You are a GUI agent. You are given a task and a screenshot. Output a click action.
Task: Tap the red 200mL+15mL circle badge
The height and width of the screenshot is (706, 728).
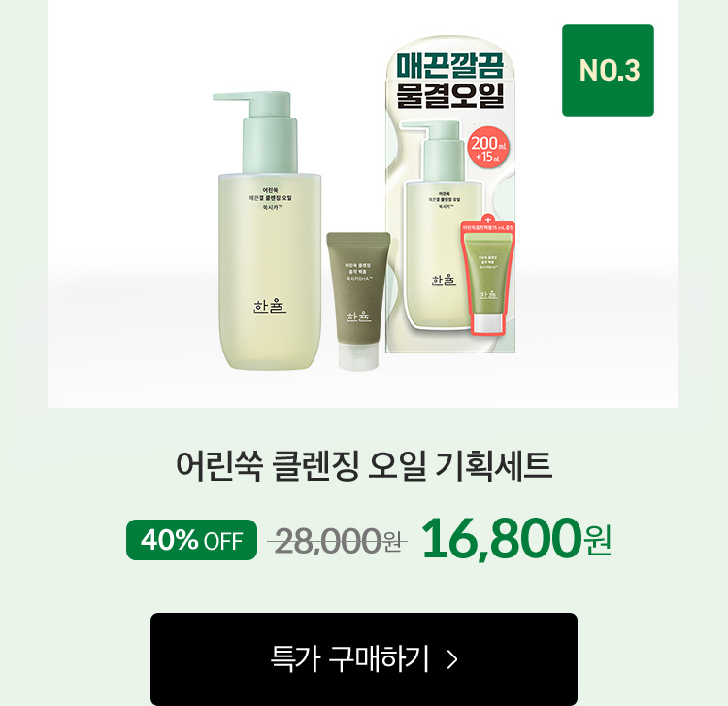[488, 149]
